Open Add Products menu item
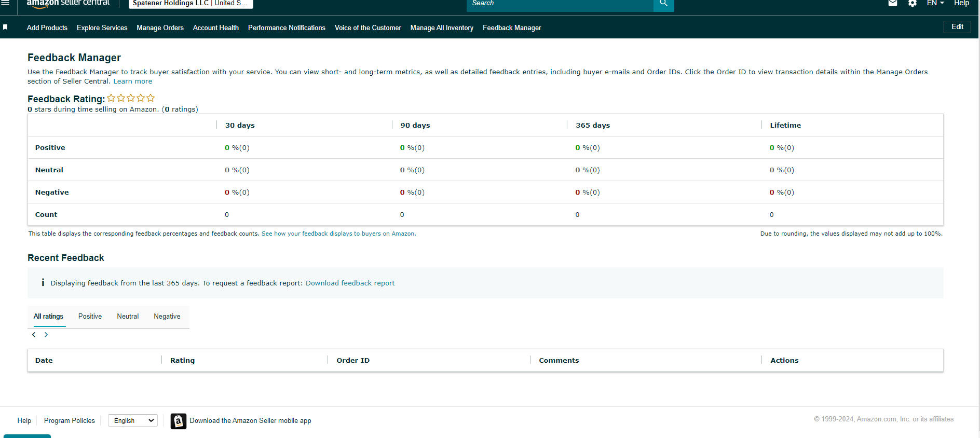 coord(47,28)
